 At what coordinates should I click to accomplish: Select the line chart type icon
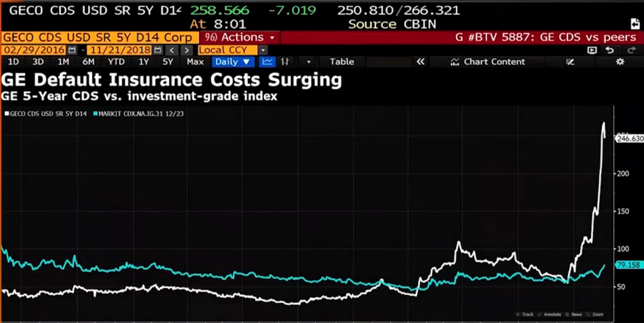coord(267,62)
